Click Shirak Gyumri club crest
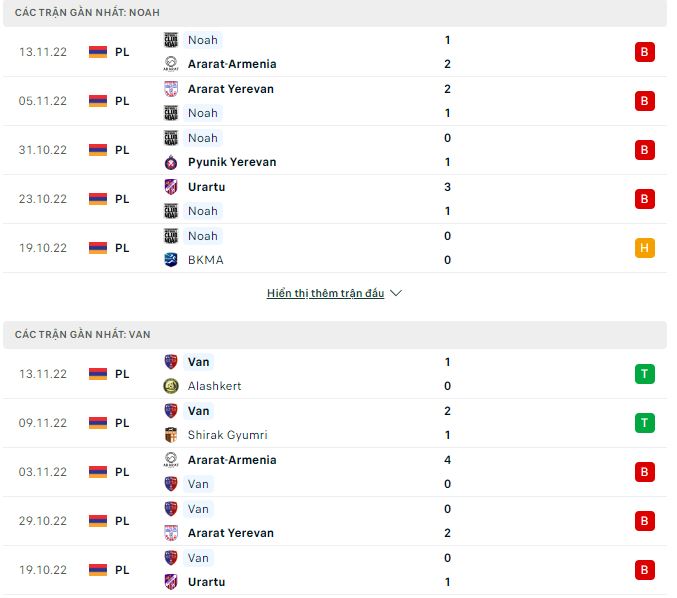Screen dimensions: 677x598 coord(171,435)
